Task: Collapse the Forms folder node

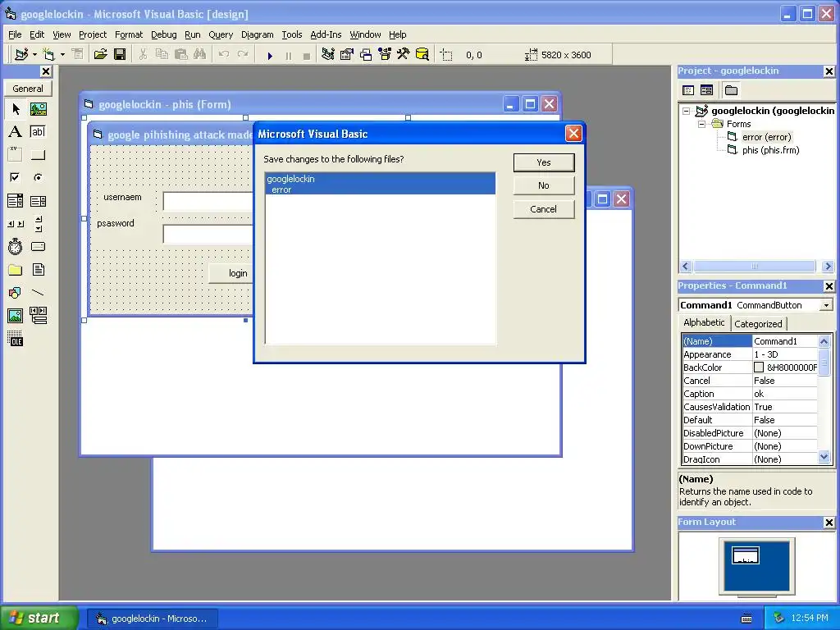Action: (x=701, y=124)
